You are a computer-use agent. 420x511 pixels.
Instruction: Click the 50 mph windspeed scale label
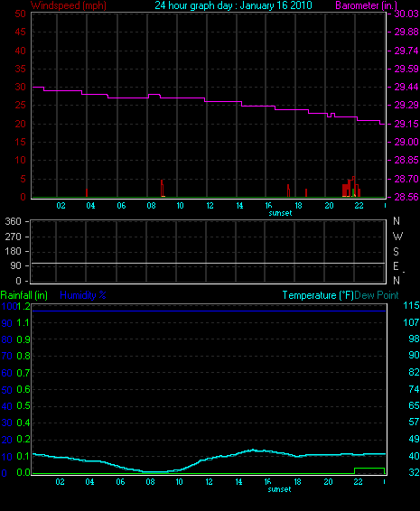pyautogui.click(x=20, y=14)
